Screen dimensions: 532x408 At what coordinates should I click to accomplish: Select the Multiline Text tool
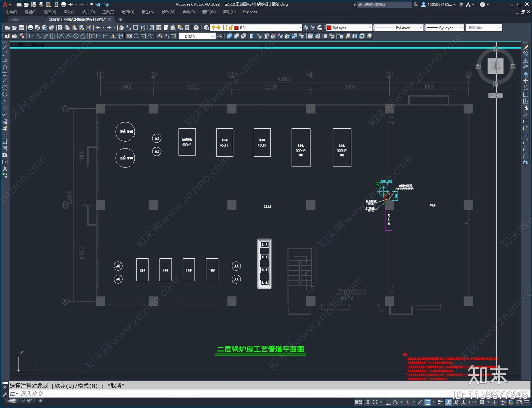tap(5, 169)
